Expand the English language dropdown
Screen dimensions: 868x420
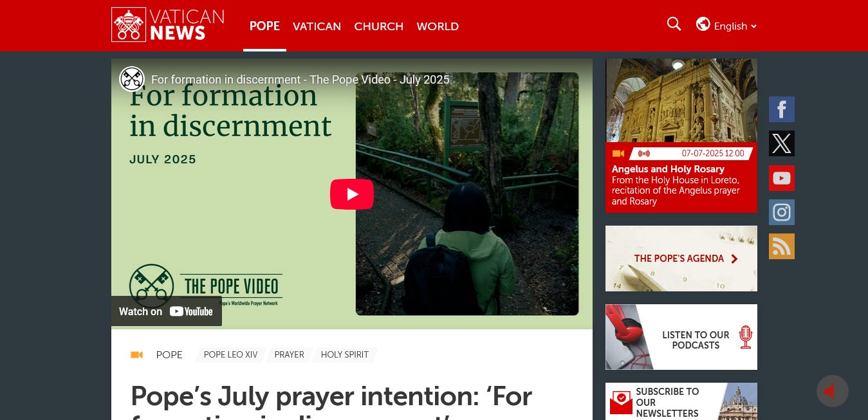coord(726,26)
